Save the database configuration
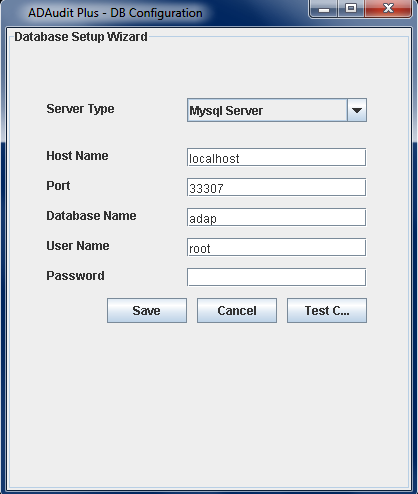 [x=147, y=310]
